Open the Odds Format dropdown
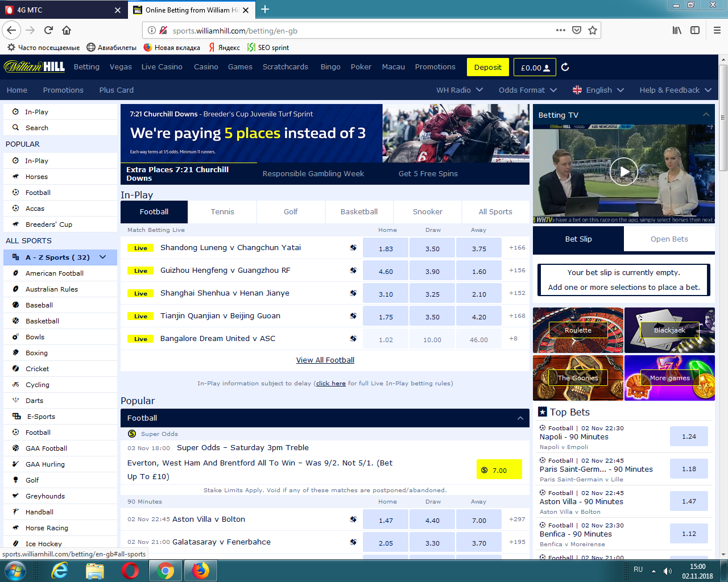Viewport: 728px width, 582px height. (528, 90)
